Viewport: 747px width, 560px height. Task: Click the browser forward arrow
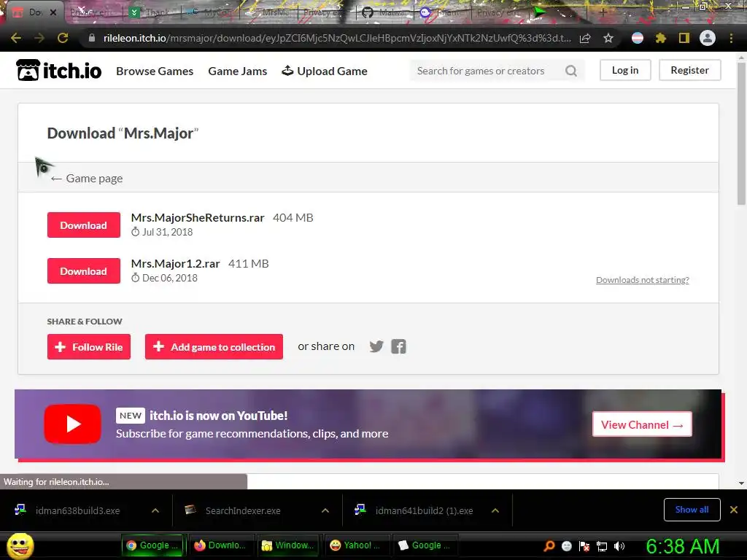coord(39,38)
